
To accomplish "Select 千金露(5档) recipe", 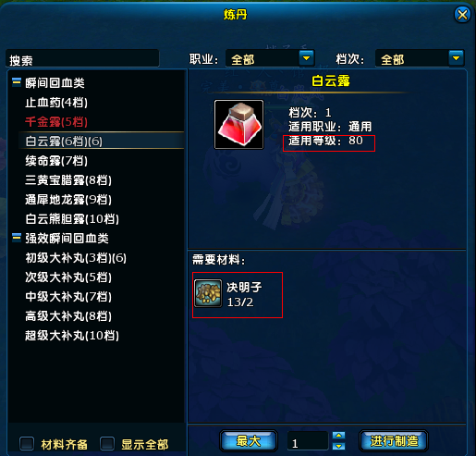I will [x=56, y=122].
